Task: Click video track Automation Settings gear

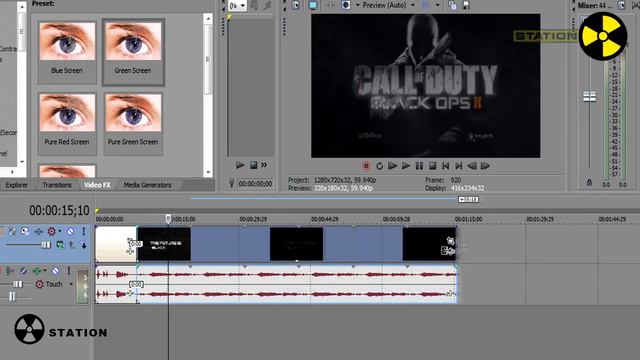Action: tap(51, 231)
